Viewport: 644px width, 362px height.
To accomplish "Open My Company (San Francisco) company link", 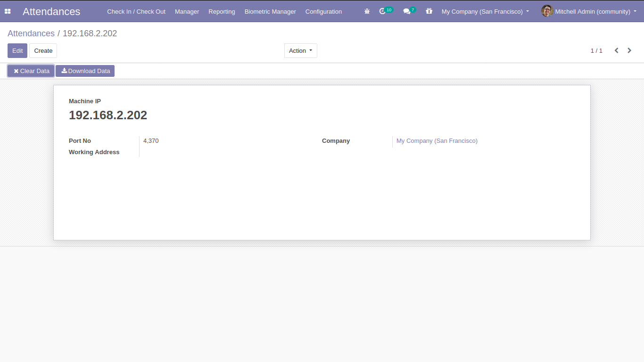I will [x=437, y=141].
